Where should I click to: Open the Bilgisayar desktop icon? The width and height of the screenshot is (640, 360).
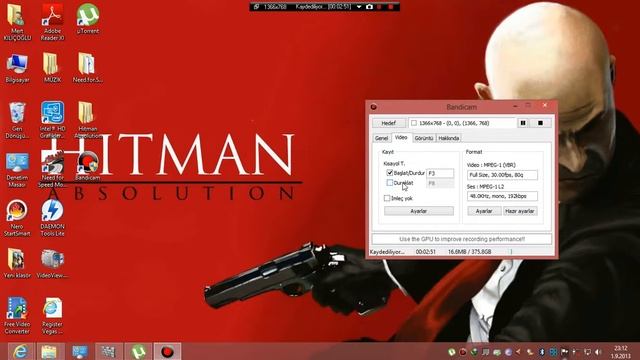pos(17,68)
